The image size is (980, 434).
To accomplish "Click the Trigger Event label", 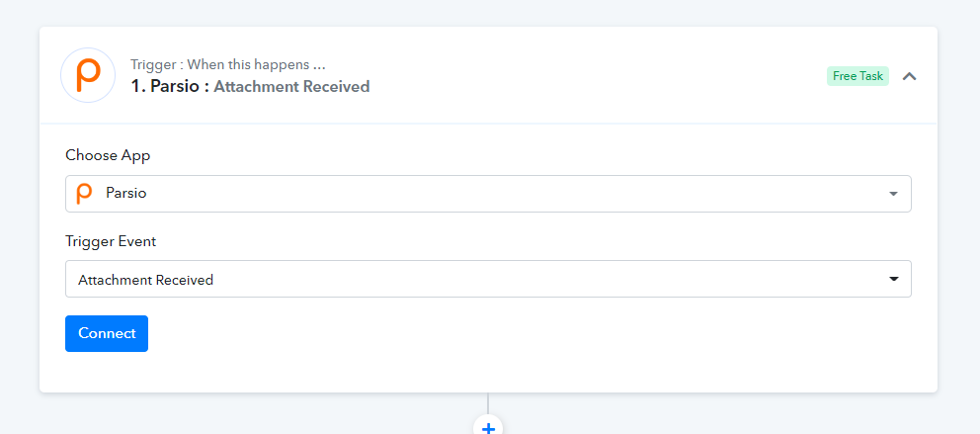I will 111,241.
